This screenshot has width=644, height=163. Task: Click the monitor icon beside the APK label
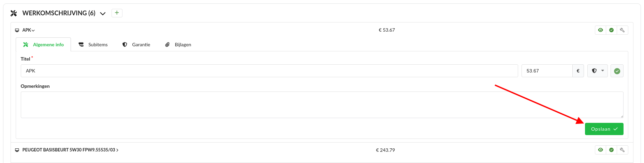17,30
